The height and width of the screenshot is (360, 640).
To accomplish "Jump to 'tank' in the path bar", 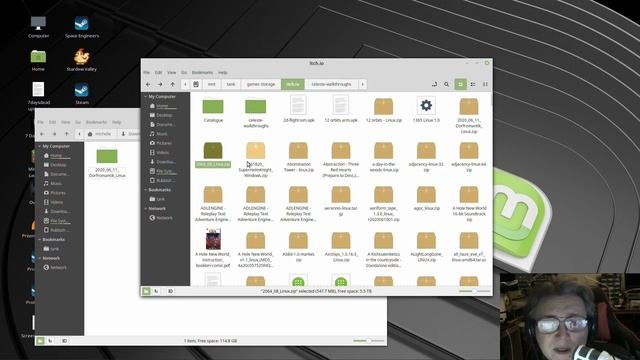I will click(x=231, y=84).
